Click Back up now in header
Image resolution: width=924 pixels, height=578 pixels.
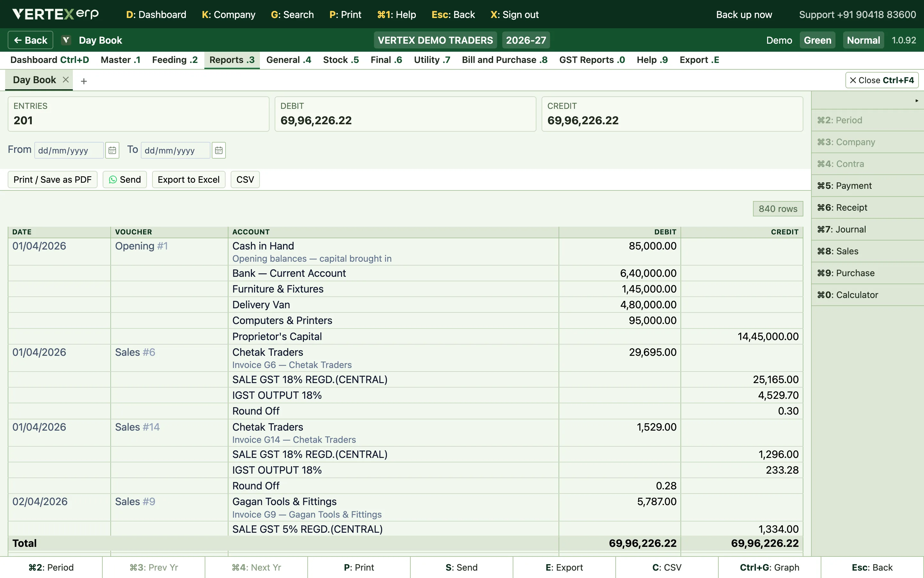[x=744, y=14]
